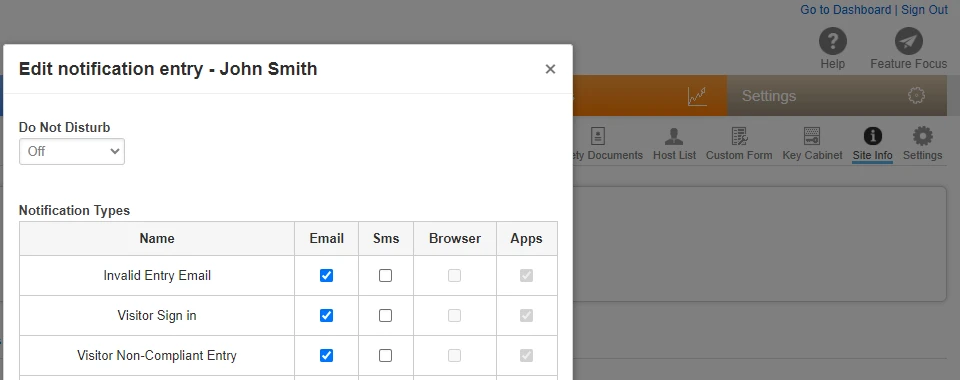Enable Sms for Invalid Entry Email

[x=385, y=275]
